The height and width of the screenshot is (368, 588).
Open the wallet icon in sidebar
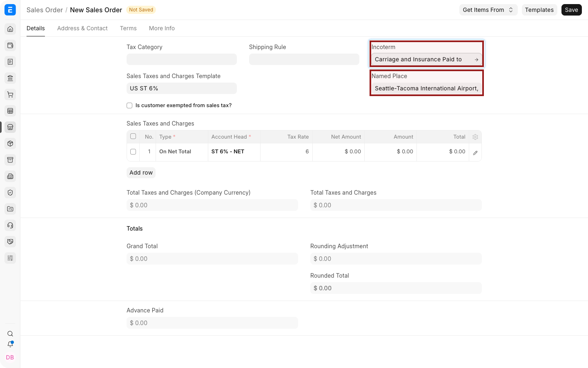tap(10, 45)
